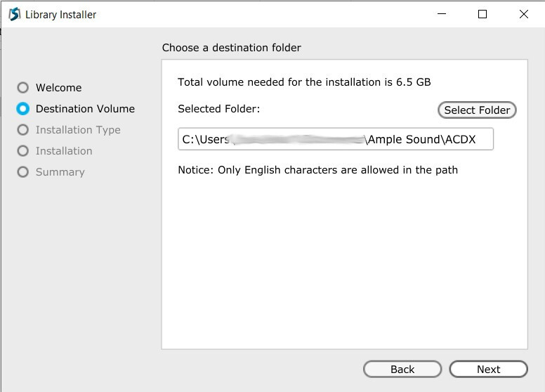Maximize the Library Installer window
This screenshot has width=545, height=392.
tap(482, 14)
